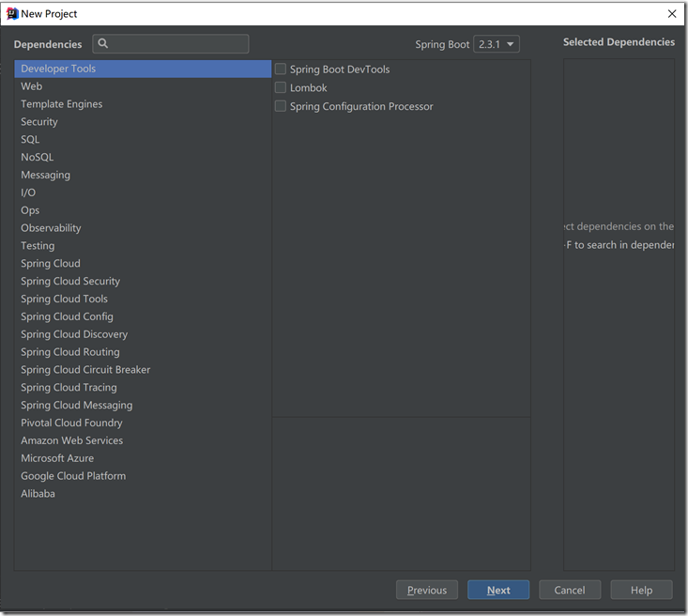Open Spring Cloud Security category
Screen dimensions: 688x616
point(143,281)
